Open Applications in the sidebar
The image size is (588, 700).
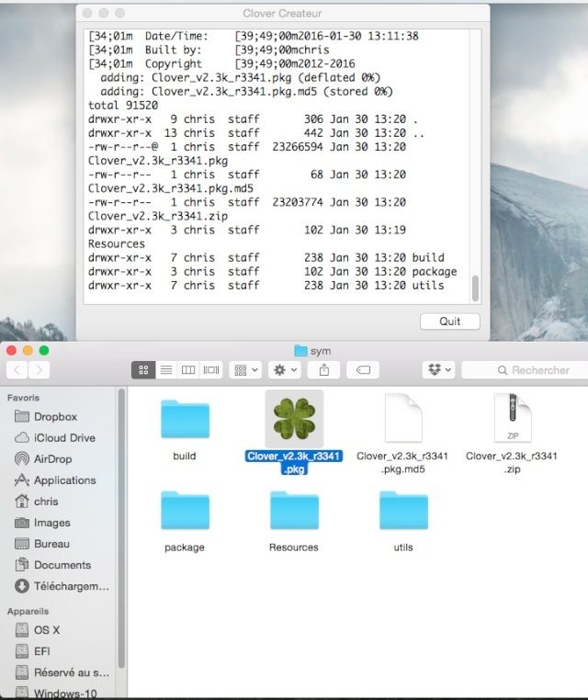tap(64, 480)
